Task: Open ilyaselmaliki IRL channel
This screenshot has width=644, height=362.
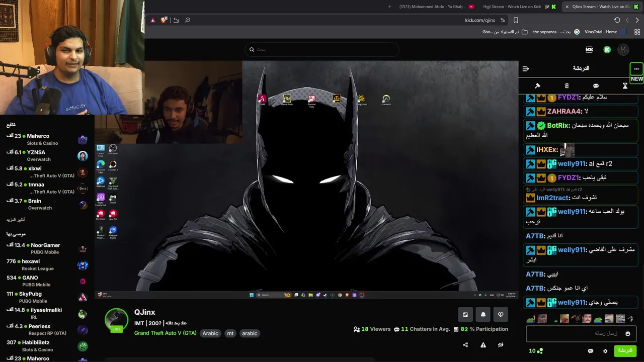Action: (48, 313)
